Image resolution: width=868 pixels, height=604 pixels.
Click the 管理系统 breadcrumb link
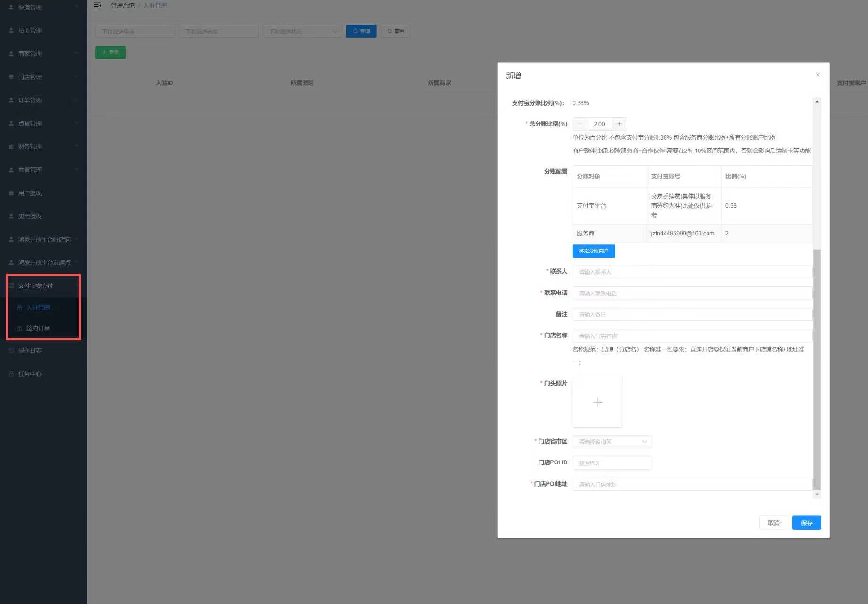point(123,6)
